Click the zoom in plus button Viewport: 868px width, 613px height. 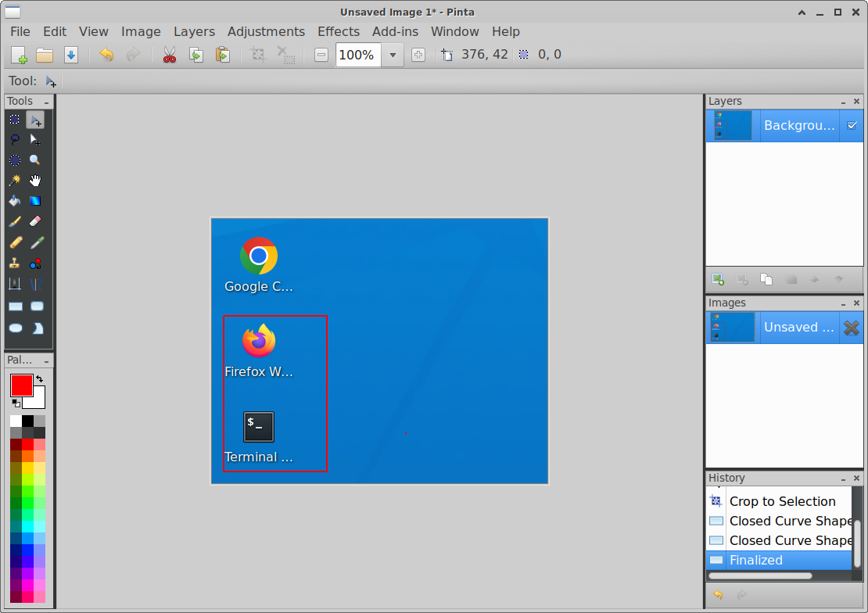tap(418, 55)
